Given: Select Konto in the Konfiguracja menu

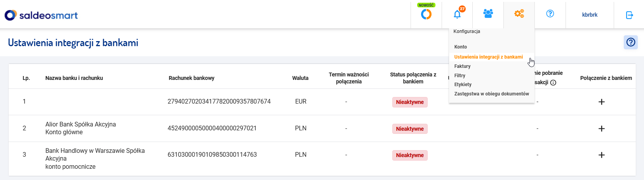Looking at the screenshot, I should click(461, 47).
